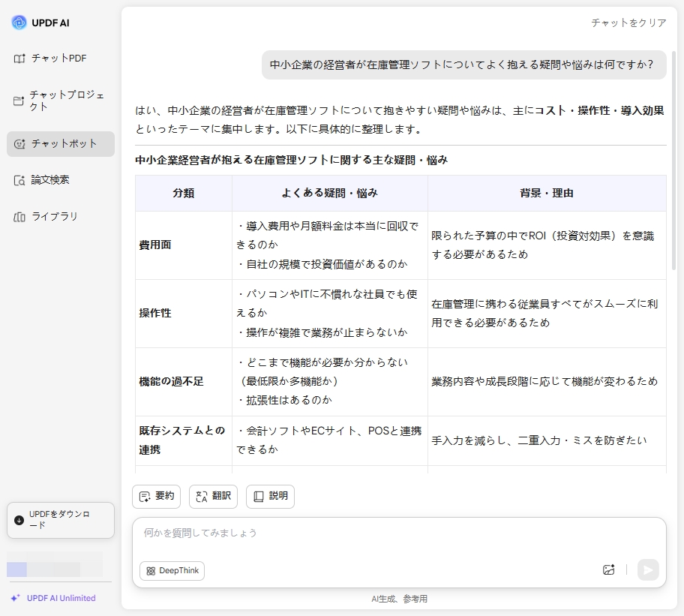The height and width of the screenshot is (616, 684).
Task: Click the book icon in 説明 button
Action: [259, 497]
